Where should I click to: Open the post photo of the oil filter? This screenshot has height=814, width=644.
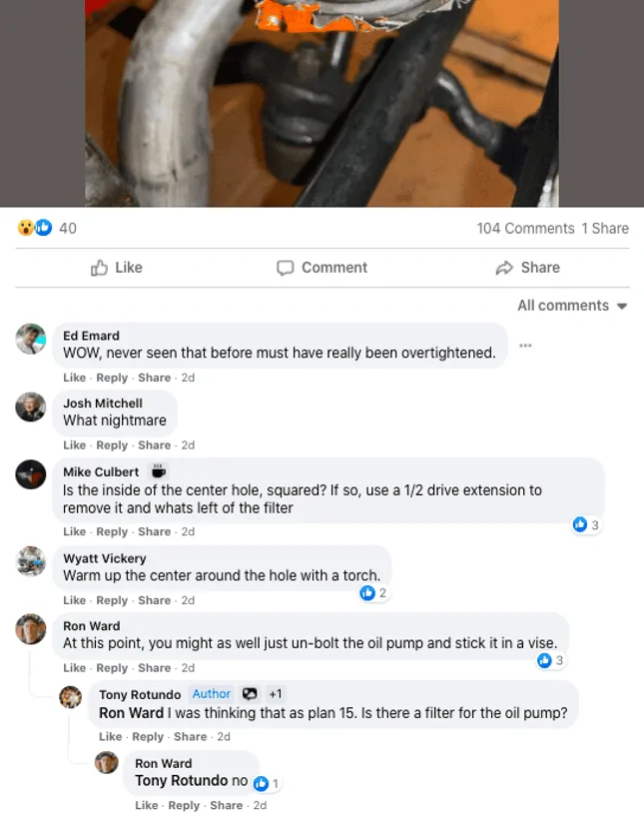click(322, 103)
